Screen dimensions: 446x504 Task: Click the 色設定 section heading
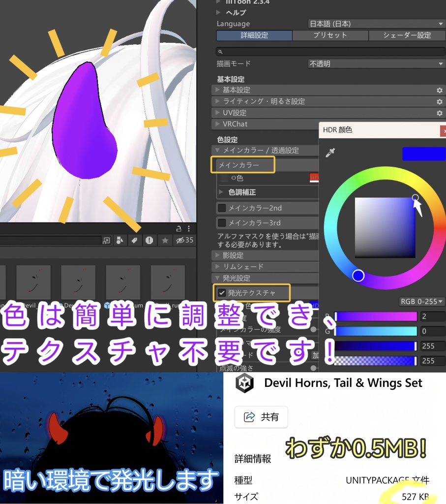coord(227,139)
